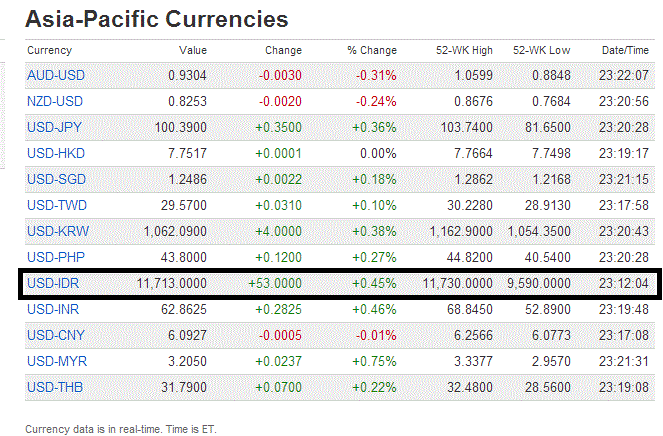
Task: Click the % Change column header
Action: pyautogui.click(x=372, y=50)
